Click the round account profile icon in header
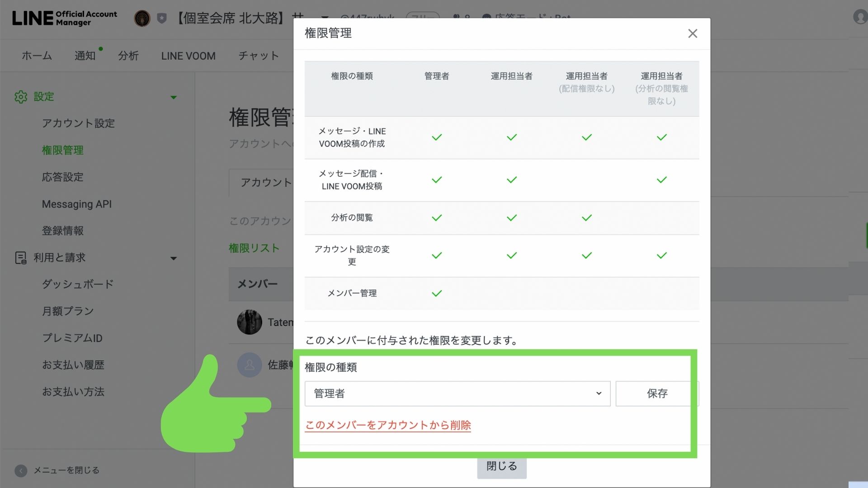 click(x=142, y=19)
